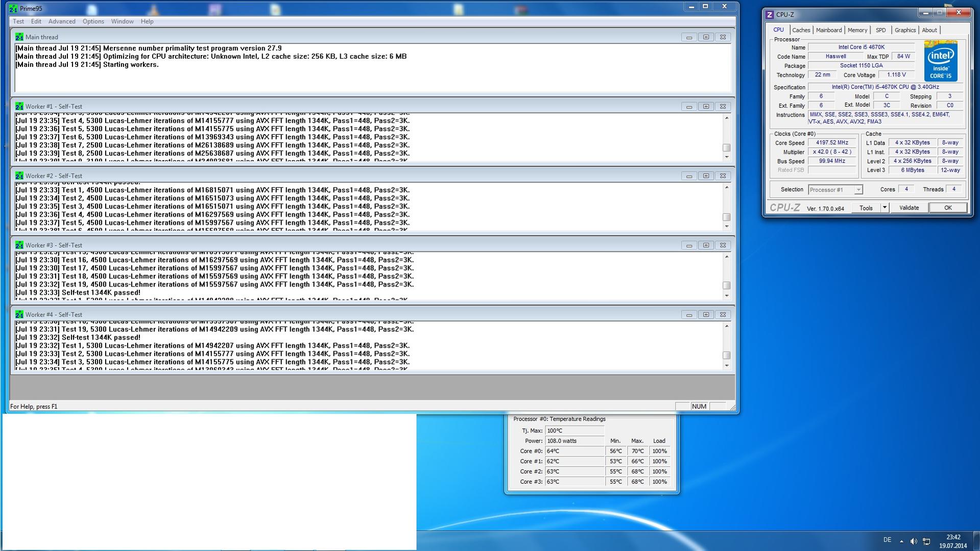
Task: Click the Worker #3 scrollbar up arrow
Action: pyautogui.click(x=727, y=257)
